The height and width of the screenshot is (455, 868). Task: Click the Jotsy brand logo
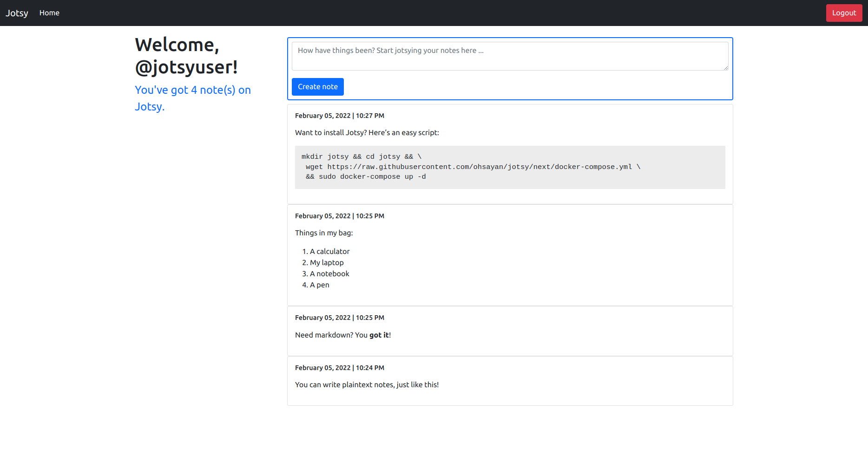17,13
